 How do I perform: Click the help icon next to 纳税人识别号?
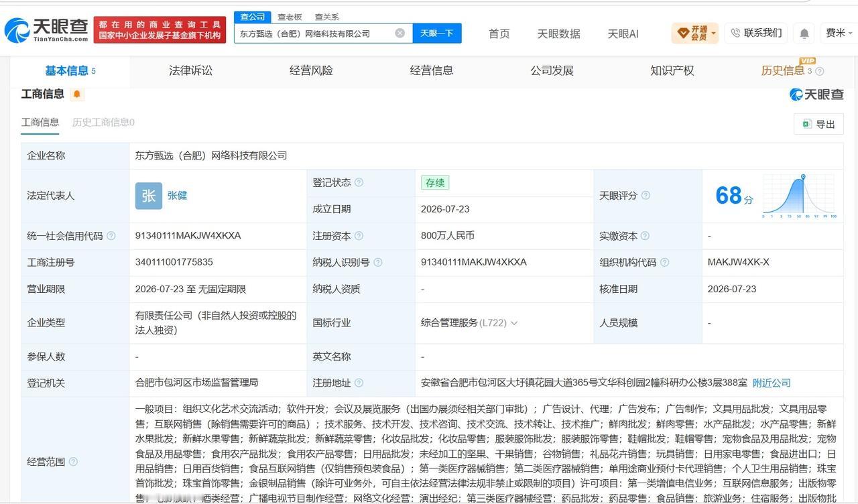pos(377,263)
